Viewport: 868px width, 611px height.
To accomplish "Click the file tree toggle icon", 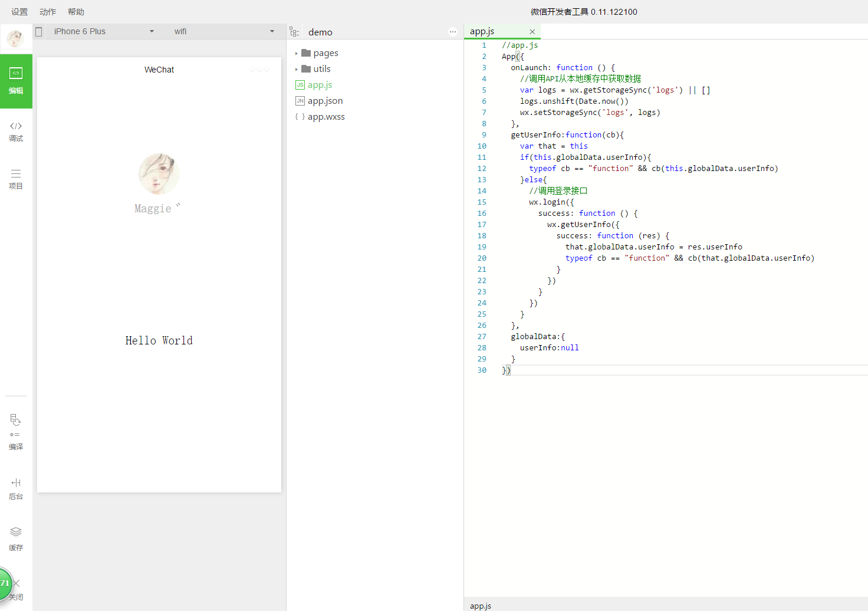I will (x=294, y=32).
